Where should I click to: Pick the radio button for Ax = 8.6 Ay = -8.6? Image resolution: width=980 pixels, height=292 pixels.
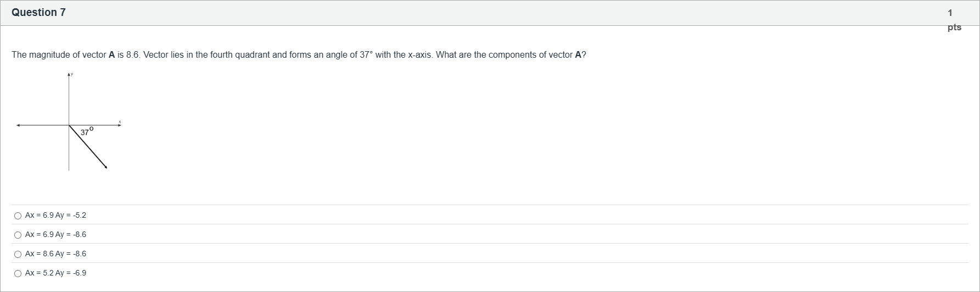click(x=18, y=254)
